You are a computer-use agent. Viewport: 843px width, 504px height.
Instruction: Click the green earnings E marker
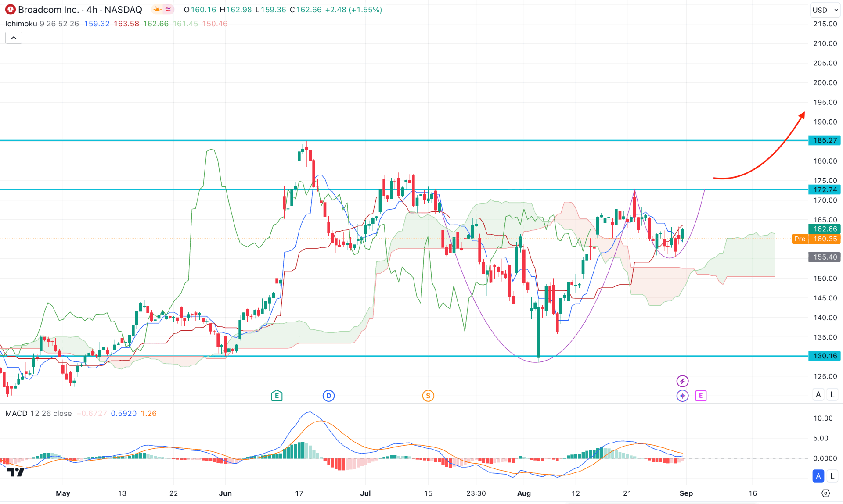(x=277, y=396)
